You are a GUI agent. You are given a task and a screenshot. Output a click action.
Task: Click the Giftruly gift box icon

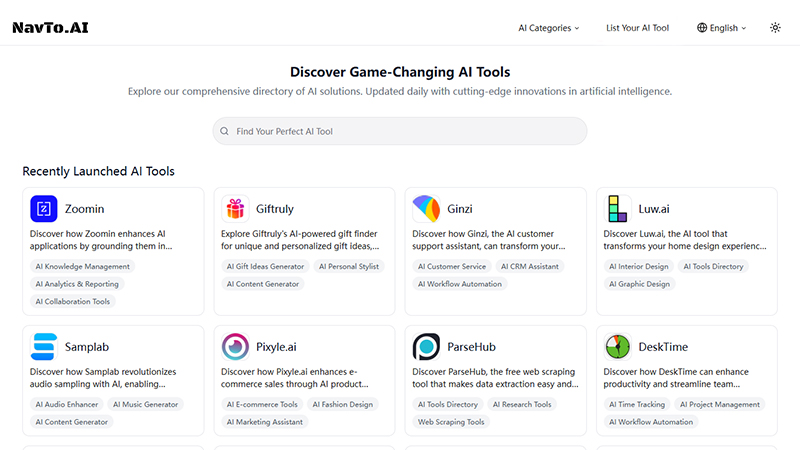point(235,209)
